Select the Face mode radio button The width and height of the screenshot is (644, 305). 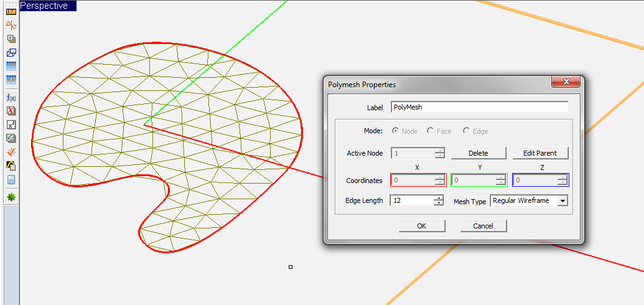pos(430,131)
